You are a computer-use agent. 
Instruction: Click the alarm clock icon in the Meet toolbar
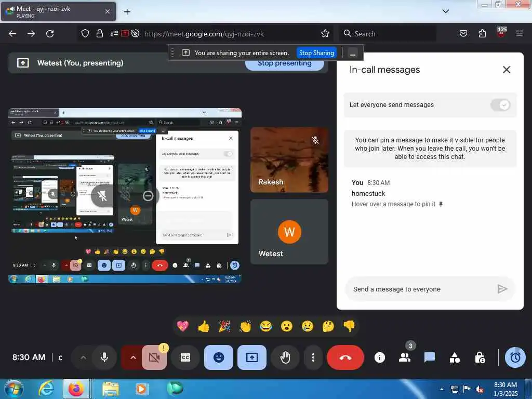click(515, 357)
